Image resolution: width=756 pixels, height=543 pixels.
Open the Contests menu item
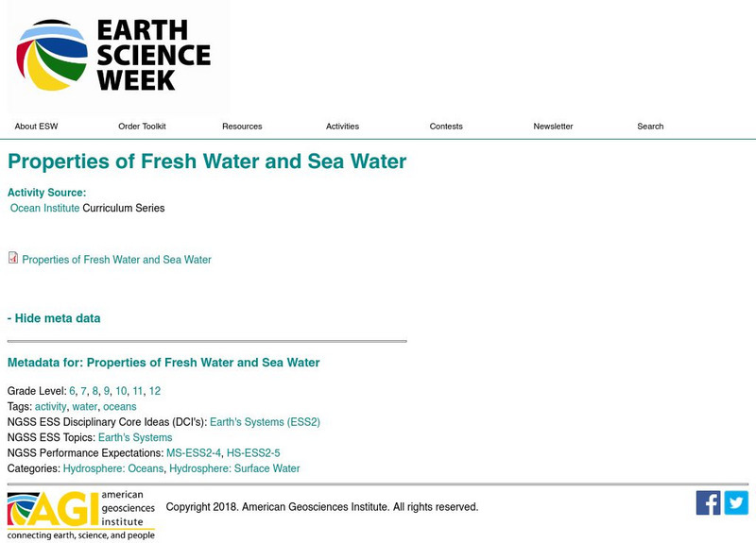pos(446,127)
